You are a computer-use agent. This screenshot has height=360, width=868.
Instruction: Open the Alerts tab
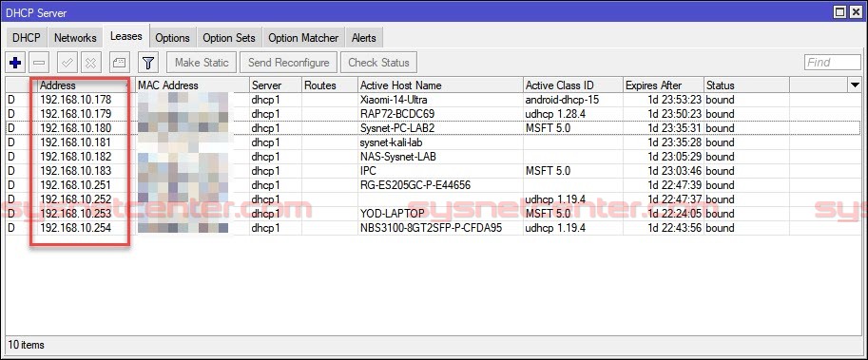(364, 38)
